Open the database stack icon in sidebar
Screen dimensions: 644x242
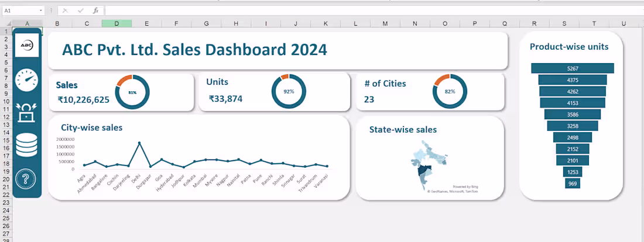point(27,146)
